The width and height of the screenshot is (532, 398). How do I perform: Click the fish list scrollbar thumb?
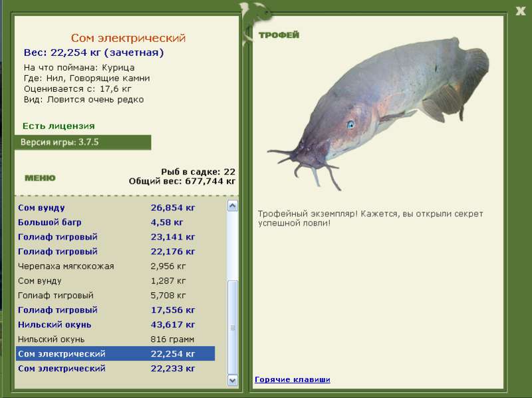click(232, 327)
